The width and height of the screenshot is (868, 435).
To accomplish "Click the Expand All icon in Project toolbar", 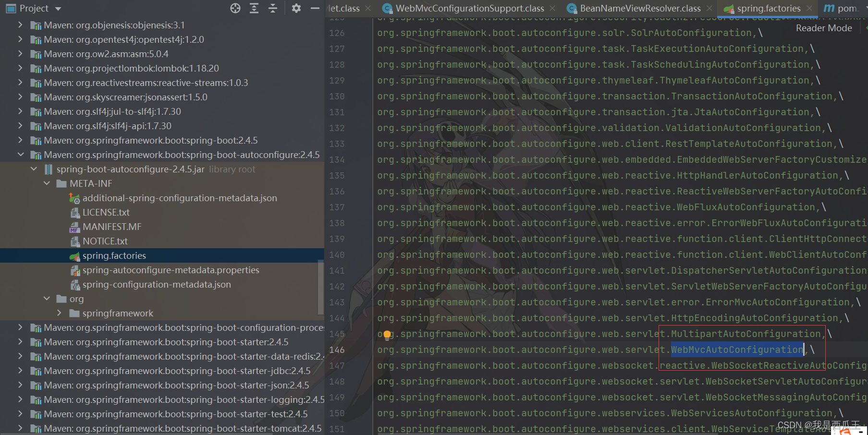I will (x=254, y=8).
